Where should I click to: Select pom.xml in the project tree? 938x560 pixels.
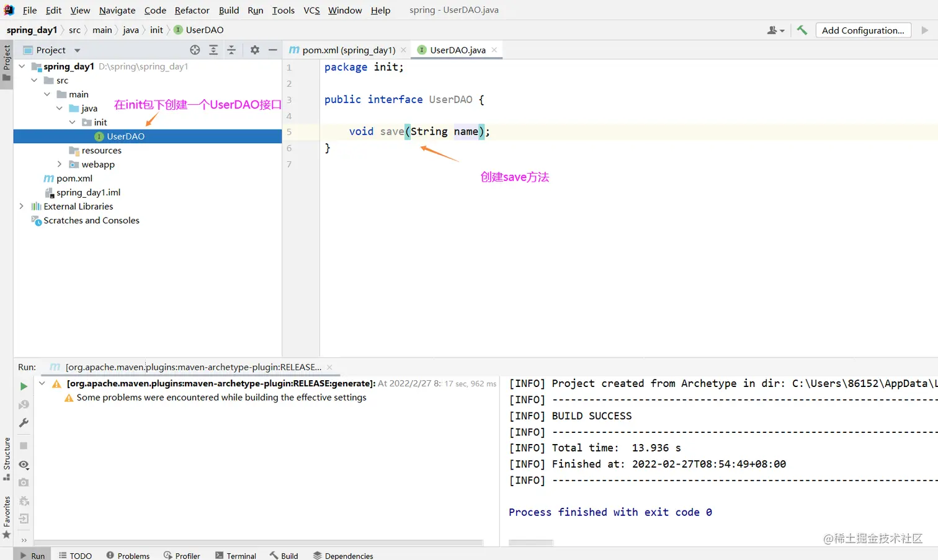[x=74, y=179]
